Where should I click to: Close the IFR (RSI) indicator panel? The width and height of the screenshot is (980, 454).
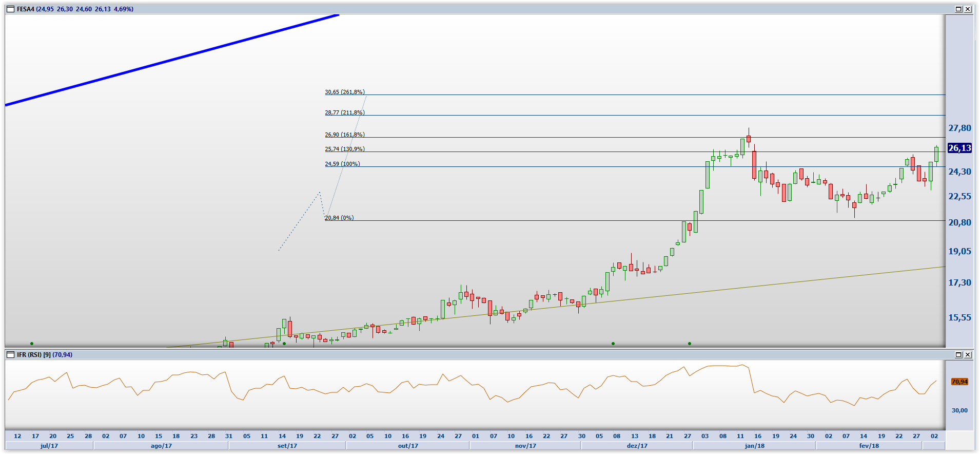(968, 355)
